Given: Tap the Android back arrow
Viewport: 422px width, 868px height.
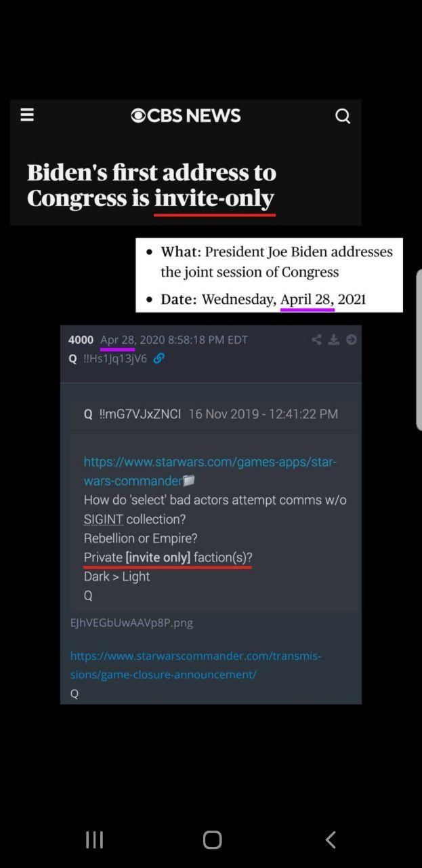Looking at the screenshot, I should tap(330, 840).
